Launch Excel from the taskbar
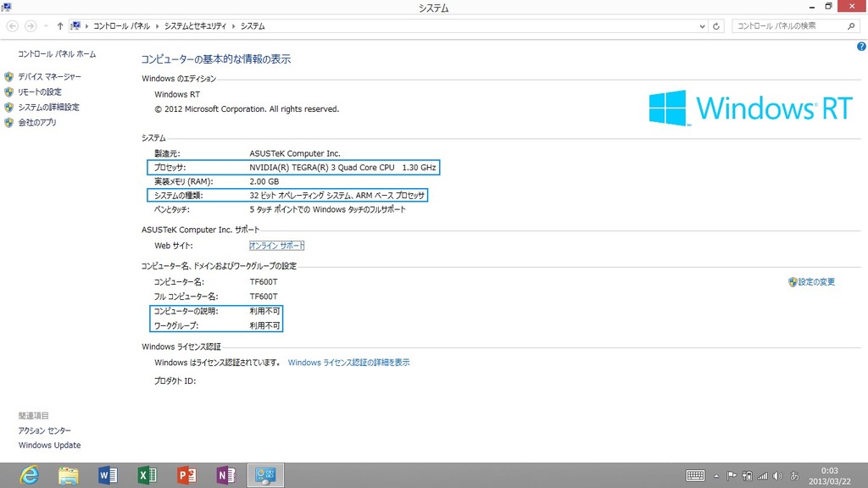This screenshot has height=488, width=868. (x=147, y=475)
